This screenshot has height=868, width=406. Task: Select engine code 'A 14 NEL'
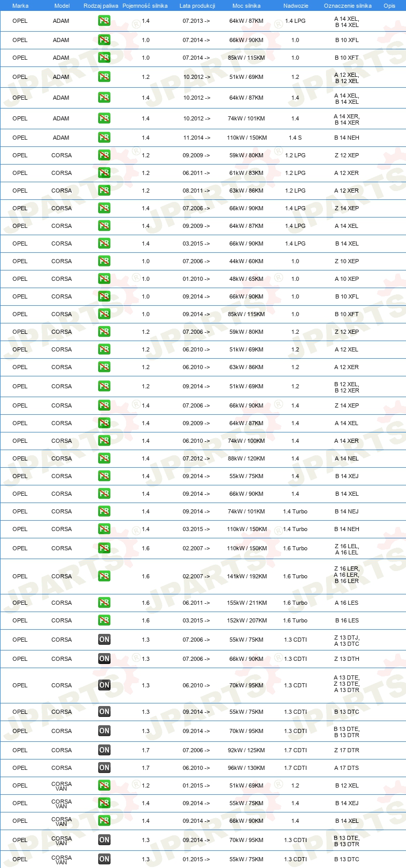347,458
